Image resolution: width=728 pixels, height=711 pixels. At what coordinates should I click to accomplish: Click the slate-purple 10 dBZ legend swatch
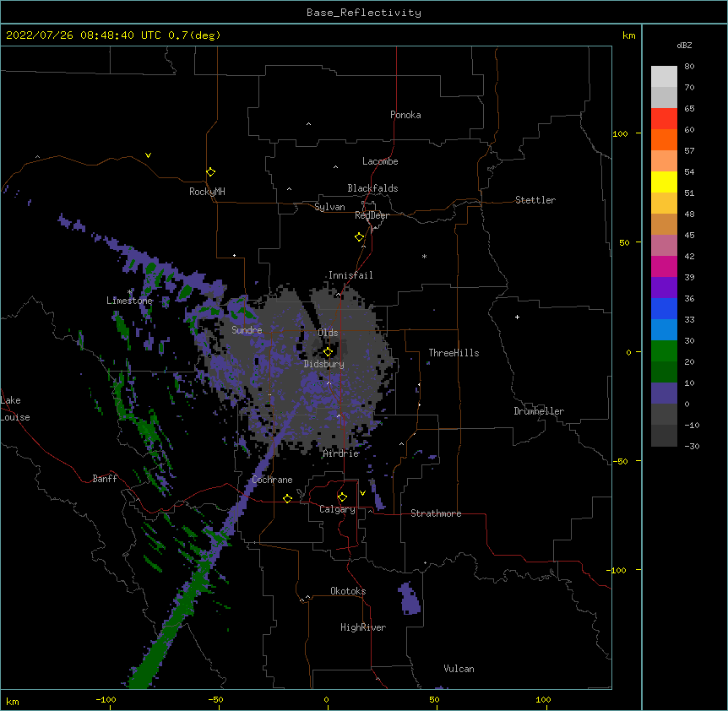pos(664,393)
